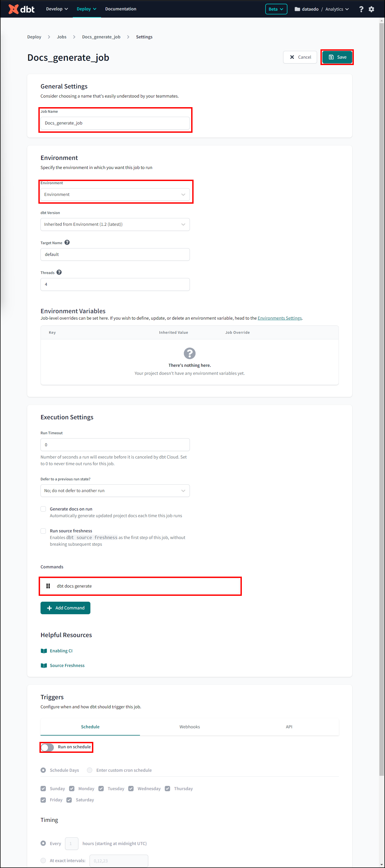
Task: Click the dbt logo icon
Action: [x=14, y=9]
